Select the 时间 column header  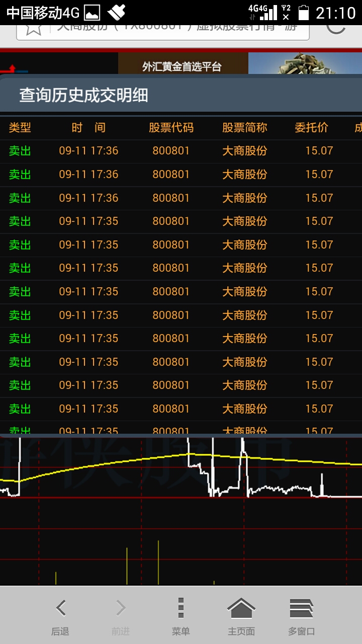pyautogui.click(x=88, y=128)
